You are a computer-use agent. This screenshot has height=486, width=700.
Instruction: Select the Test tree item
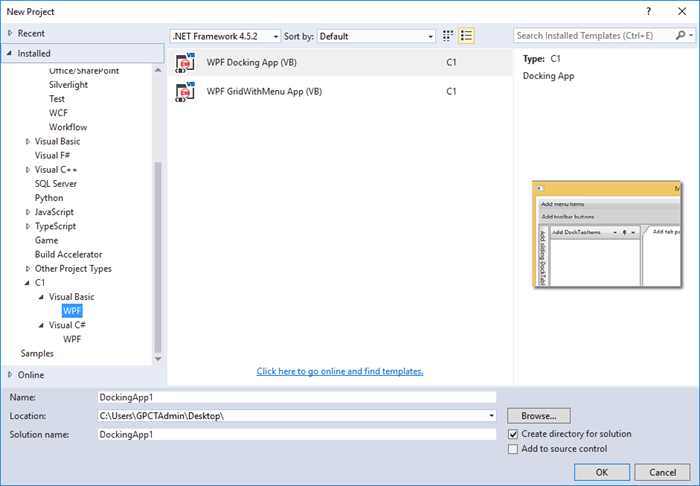[x=57, y=99]
